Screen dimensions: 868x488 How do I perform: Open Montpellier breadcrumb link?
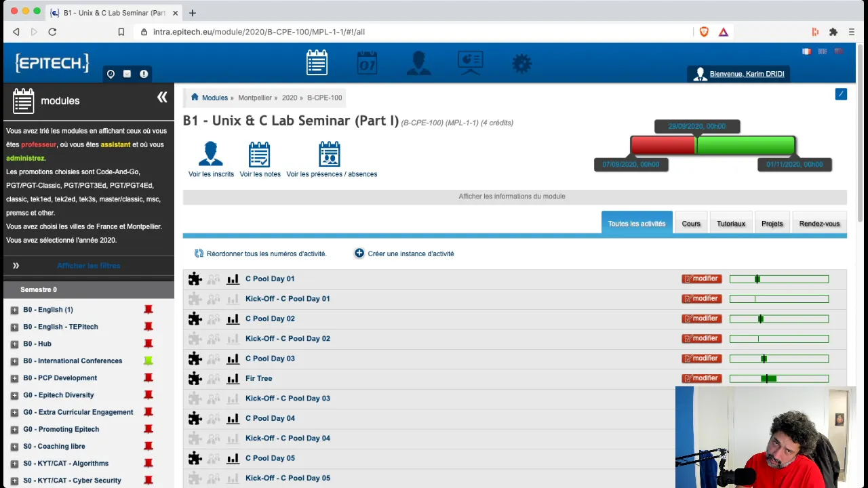point(254,98)
